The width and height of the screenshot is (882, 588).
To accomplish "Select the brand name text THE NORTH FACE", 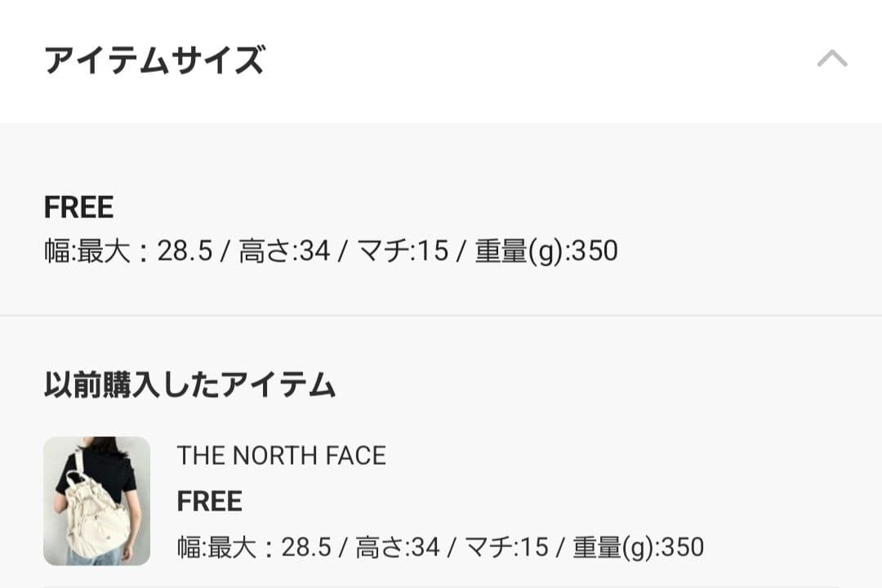I will click(282, 456).
